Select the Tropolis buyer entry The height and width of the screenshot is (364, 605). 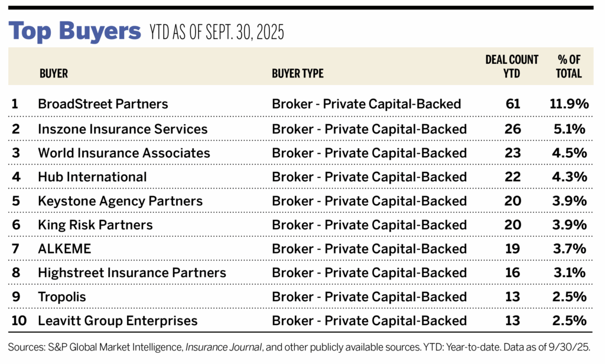(61, 297)
